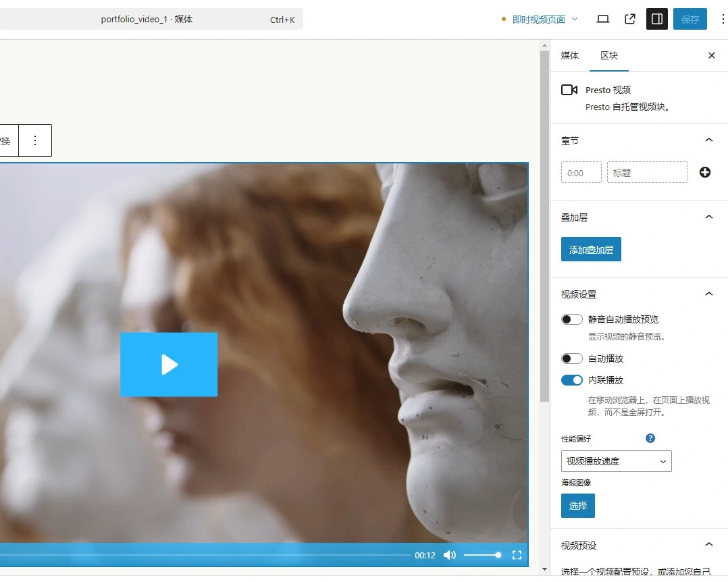
Task: Collapse the 章节 section
Action: (x=708, y=140)
